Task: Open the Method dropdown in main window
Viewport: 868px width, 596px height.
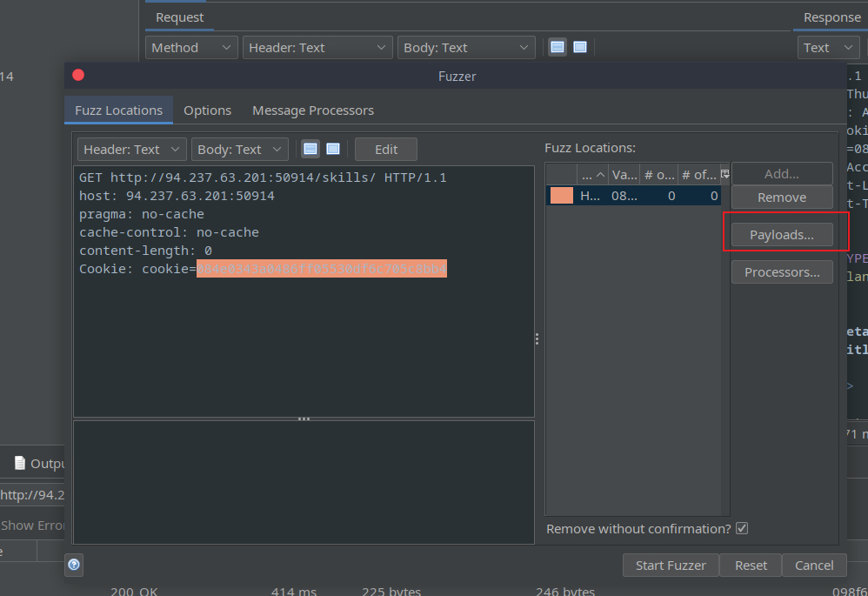Action: point(191,48)
